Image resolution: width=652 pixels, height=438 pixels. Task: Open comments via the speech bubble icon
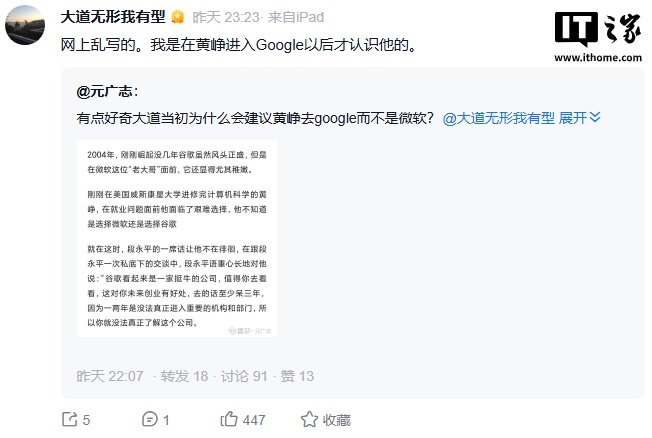(150, 419)
